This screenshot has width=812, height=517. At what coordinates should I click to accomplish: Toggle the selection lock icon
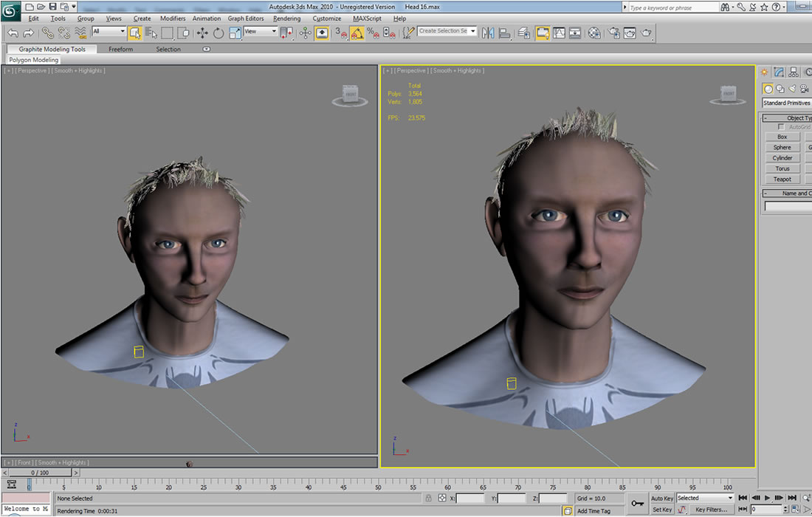(428, 499)
